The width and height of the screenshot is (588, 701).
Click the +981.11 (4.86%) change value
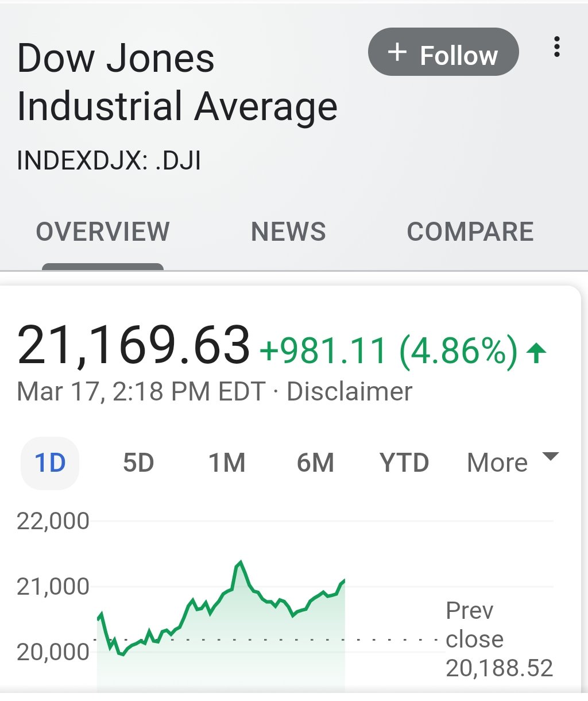tap(389, 351)
